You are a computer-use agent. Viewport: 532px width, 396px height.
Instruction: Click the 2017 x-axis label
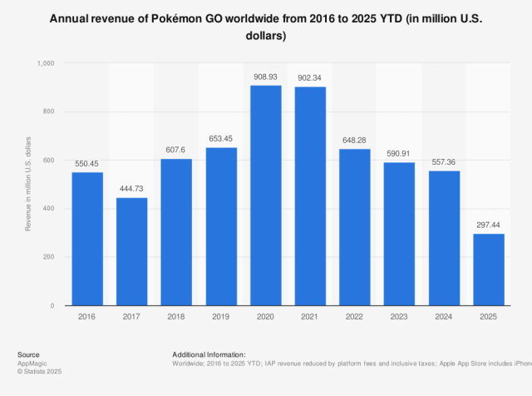(x=131, y=317)
